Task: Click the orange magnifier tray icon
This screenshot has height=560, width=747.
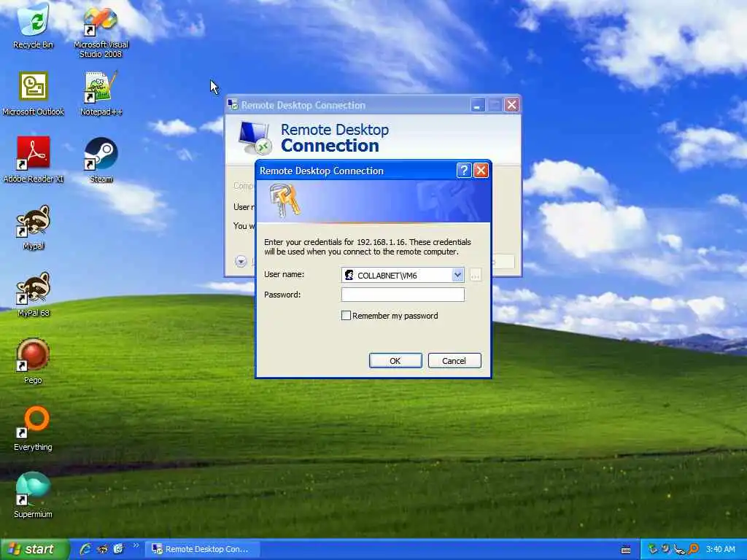Action: click(693, 549)
